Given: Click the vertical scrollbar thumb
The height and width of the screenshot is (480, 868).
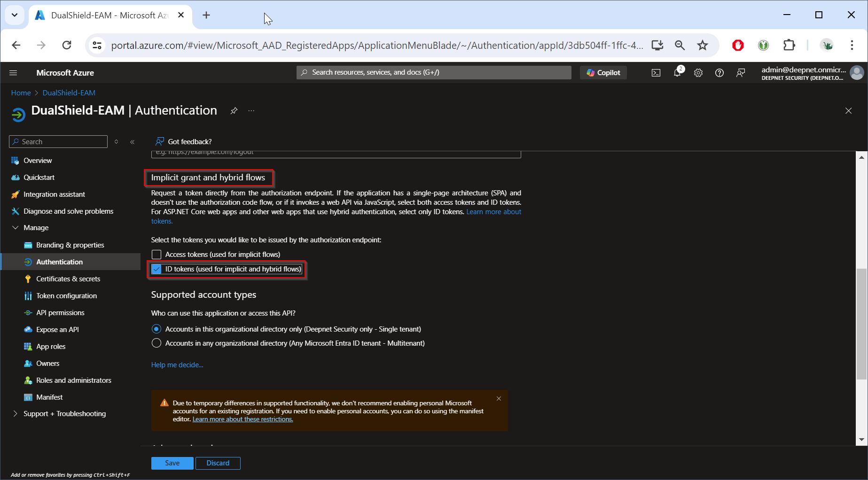Looking at the screenshot, I should 861,324.
